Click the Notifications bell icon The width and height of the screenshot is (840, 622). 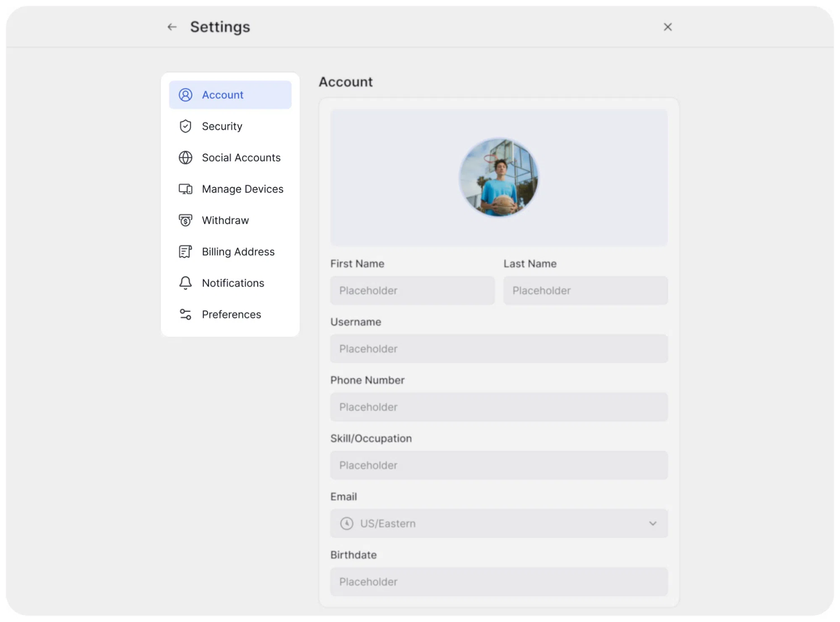(x=185, y=283)
